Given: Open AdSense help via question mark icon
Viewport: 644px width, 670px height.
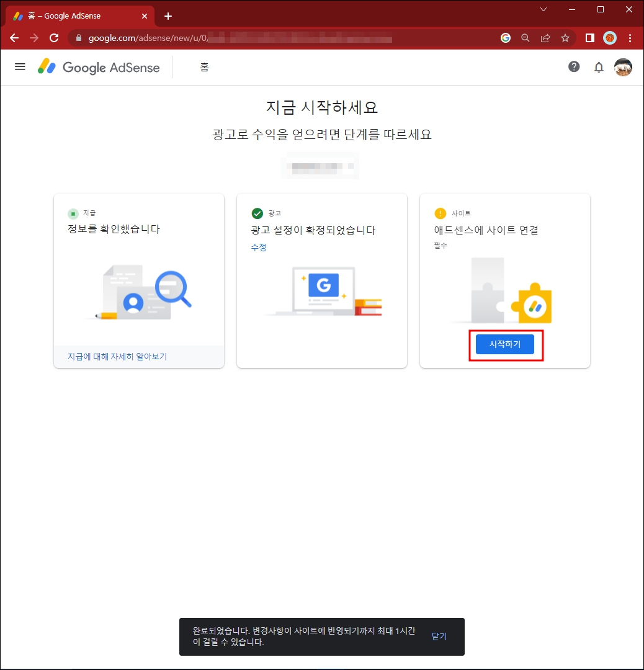Looking at the screenshot, I should point(574,66).
